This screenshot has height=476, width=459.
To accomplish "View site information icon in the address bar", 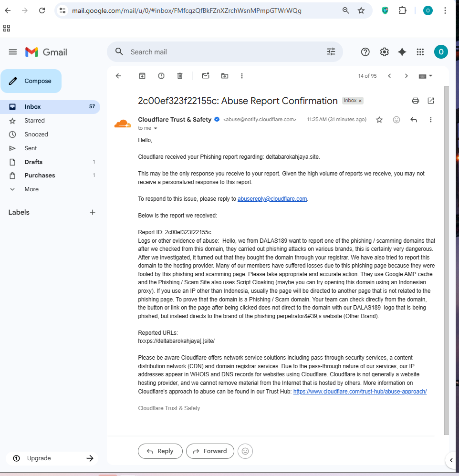I will (x=63, y=10).
